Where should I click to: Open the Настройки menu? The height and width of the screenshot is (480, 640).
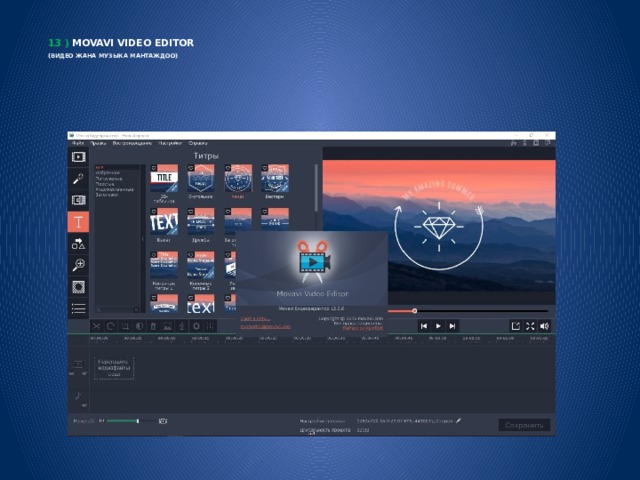click(170, 143)
